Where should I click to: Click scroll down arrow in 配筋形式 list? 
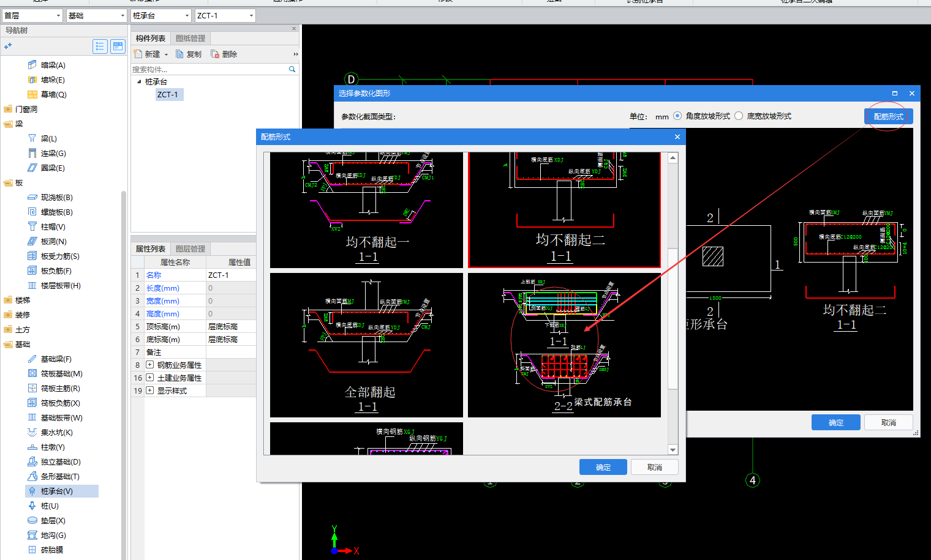point(673,450)
